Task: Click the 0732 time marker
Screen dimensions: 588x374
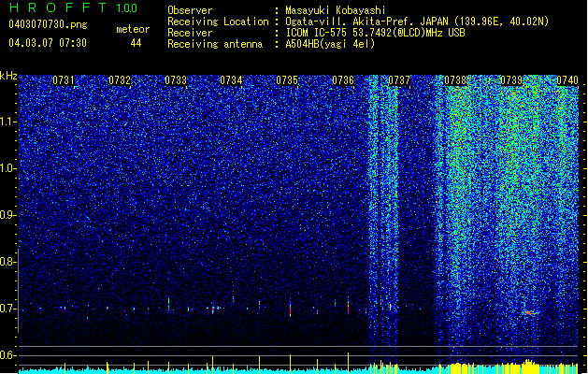Action: pyautogui.click(x=120, y=80)
